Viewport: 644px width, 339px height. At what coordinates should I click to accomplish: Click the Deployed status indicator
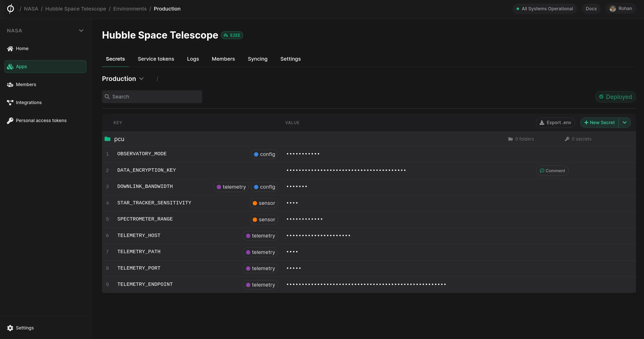tap(615, 97)
